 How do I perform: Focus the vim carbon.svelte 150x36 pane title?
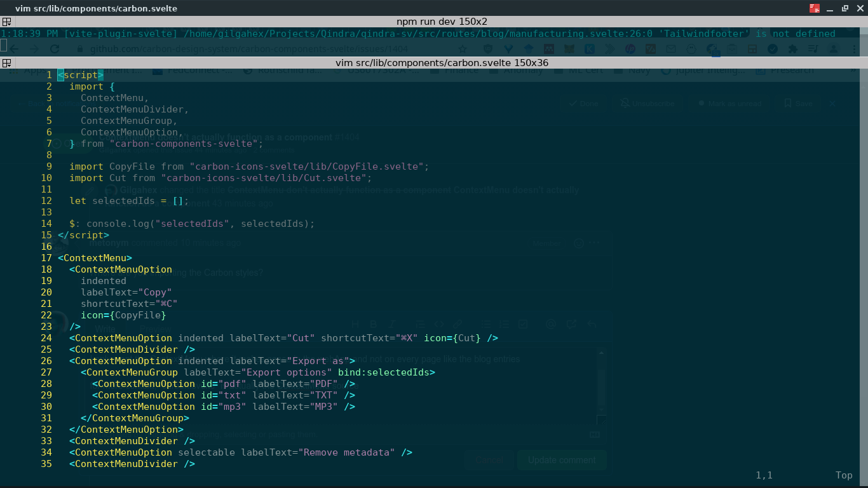(442, 63)
